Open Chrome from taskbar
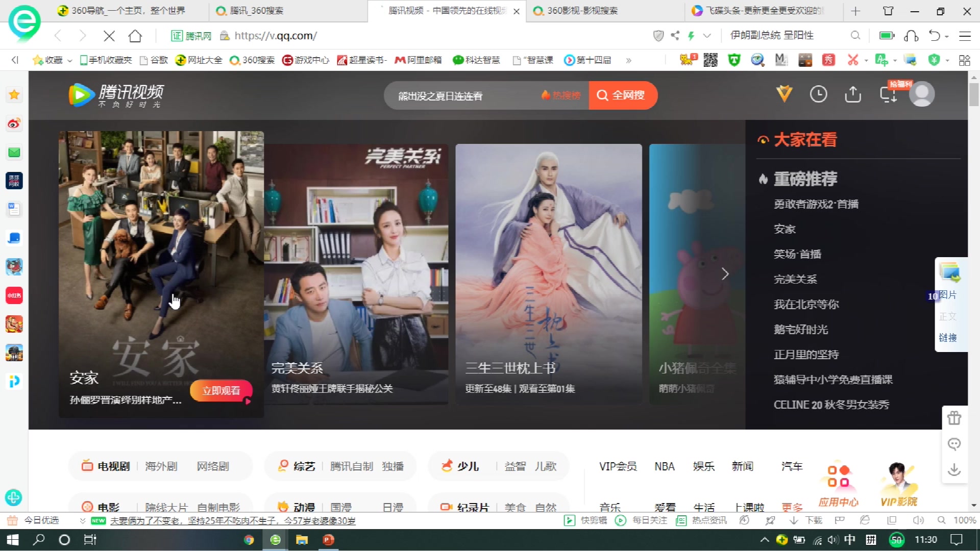 (x=249, y=540)
